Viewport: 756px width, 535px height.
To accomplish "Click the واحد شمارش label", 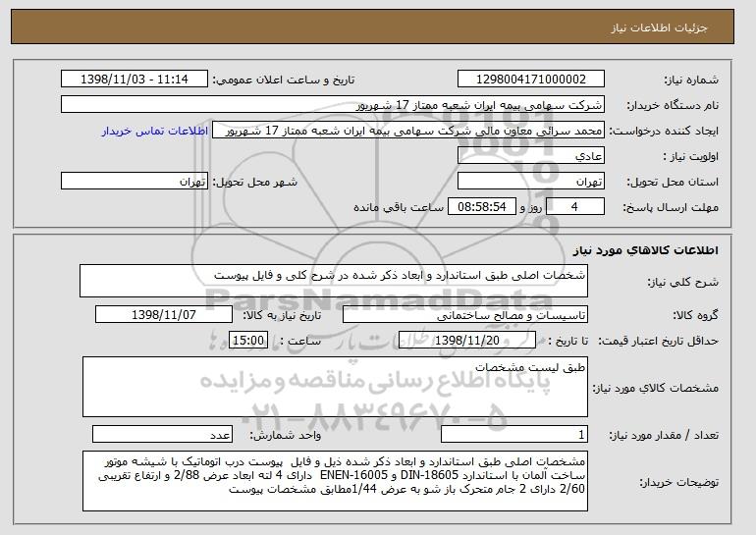I will pos(286,435).
